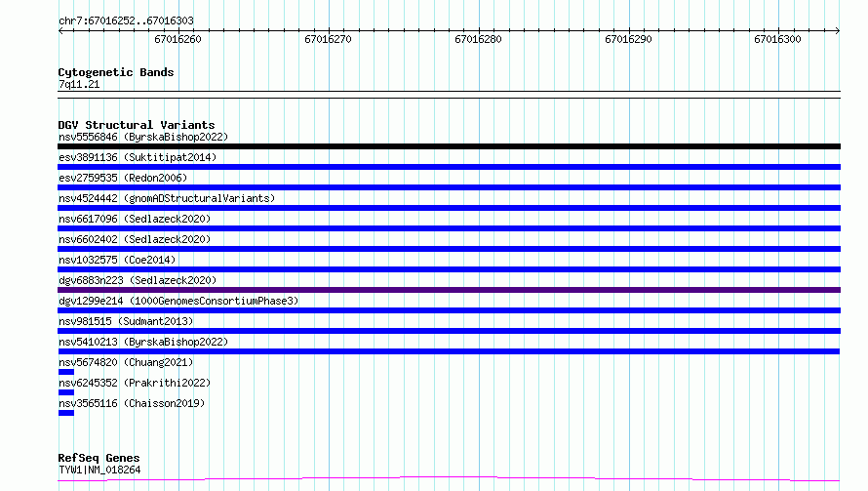Click the blue dgv1299e214 variant bar
This screenshot has width=868, height=491.
[x=449, y=310]
